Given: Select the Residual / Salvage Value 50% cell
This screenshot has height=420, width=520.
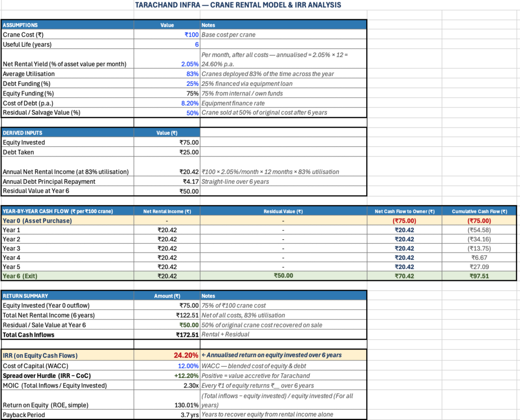Looking at the screenshot, I should click(191, 113).
